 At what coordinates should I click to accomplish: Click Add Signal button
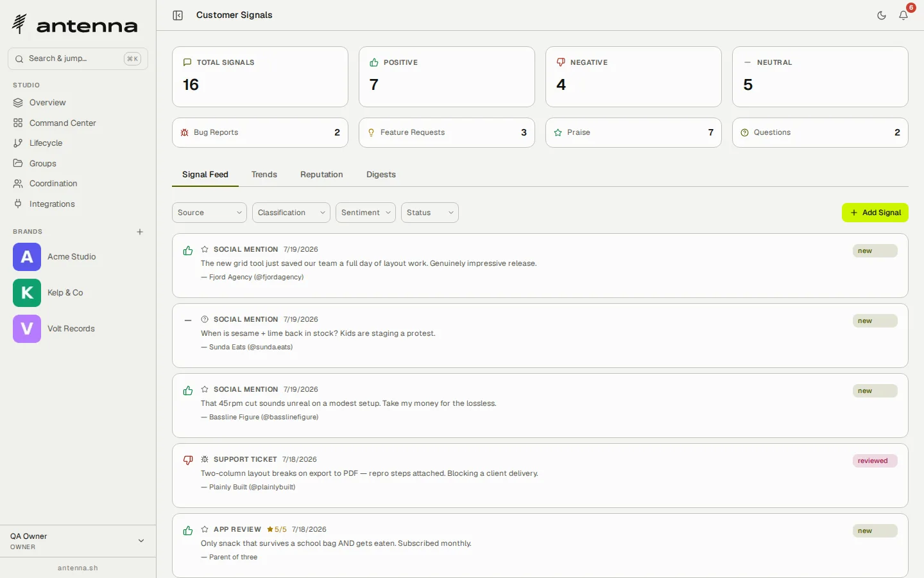coord(875,213)
